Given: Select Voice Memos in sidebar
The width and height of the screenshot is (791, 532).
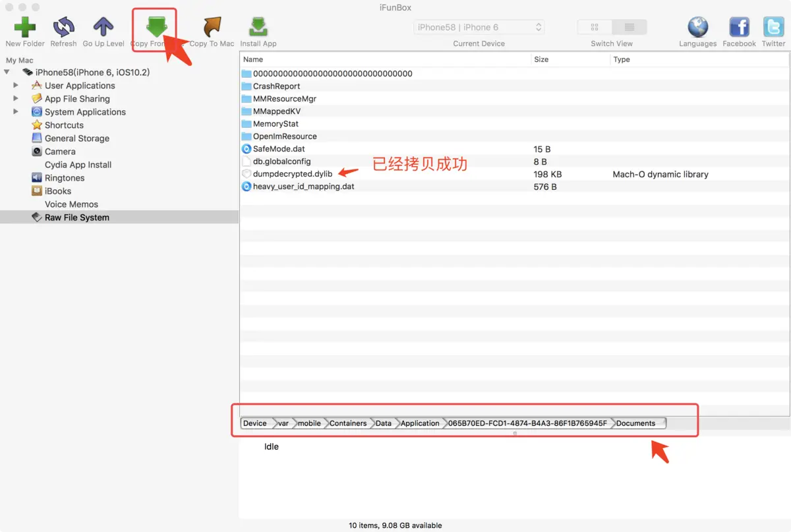Looking at the screenshot, I should point(71,204).
